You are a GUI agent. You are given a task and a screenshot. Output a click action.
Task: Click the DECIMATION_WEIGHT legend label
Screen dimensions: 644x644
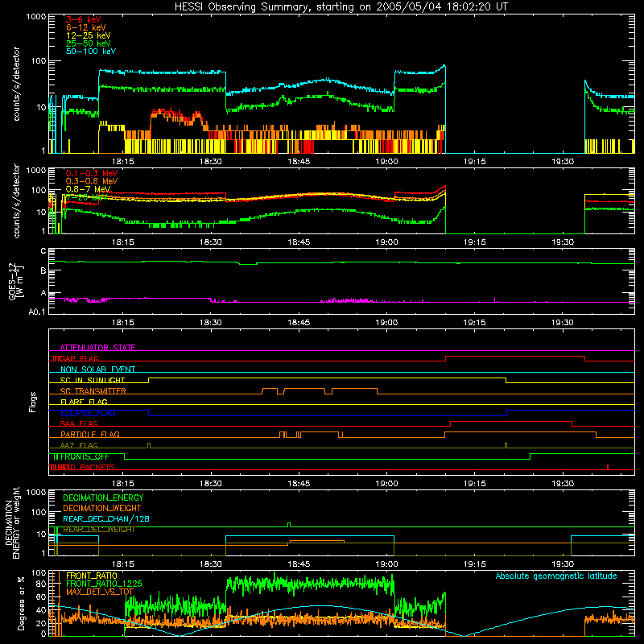(102, 508)
